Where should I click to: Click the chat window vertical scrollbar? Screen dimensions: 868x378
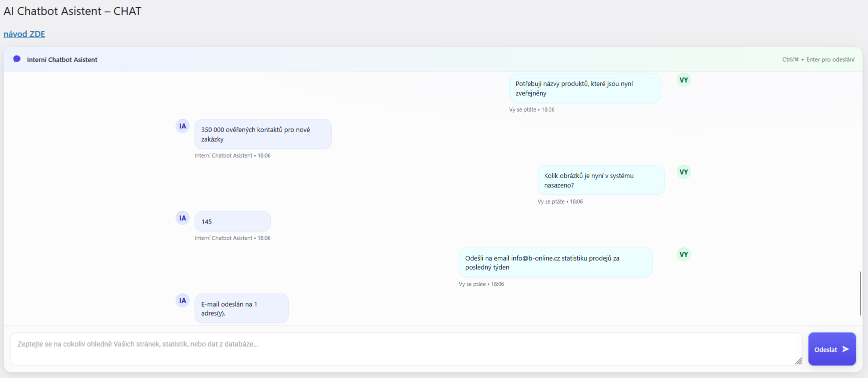point(860,293)
